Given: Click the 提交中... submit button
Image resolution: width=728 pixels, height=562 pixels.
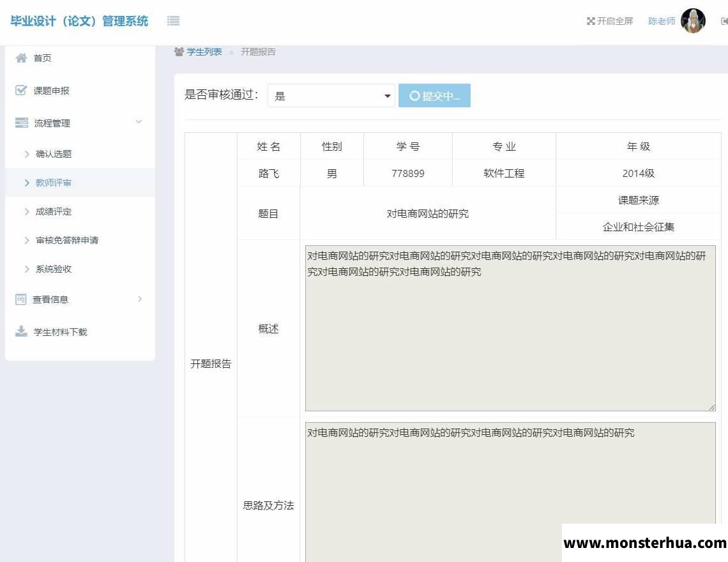Looking at the screenshot, I should 434,96.
